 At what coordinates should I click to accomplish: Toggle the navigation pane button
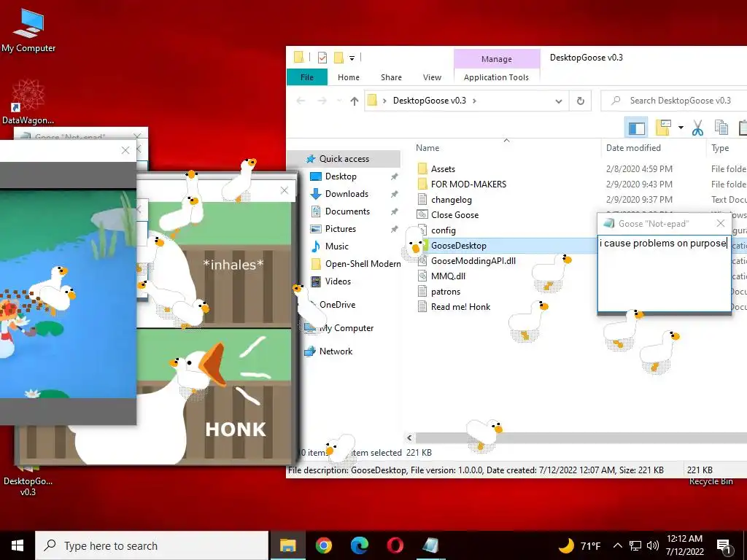pyautogui.click(x=636, y=128)
